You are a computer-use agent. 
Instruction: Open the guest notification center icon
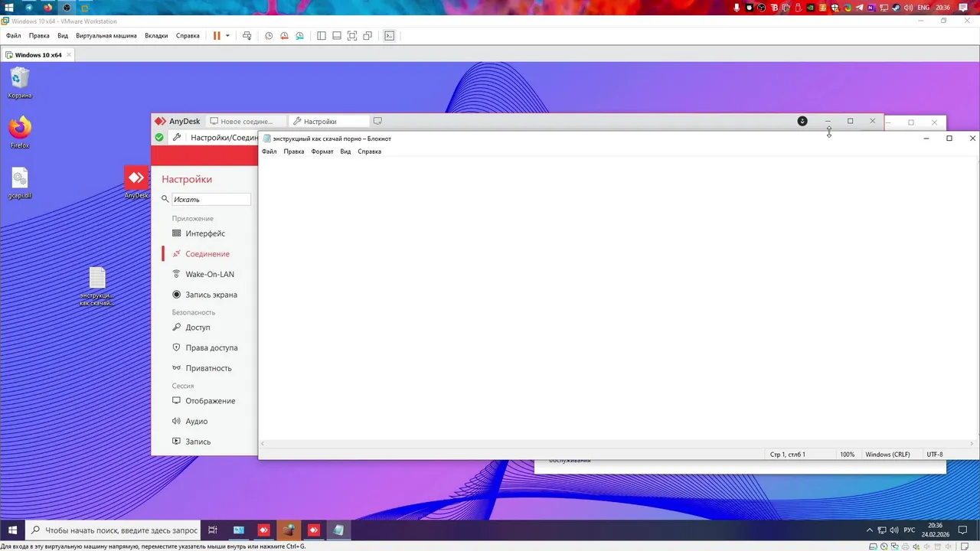[964, 530]
